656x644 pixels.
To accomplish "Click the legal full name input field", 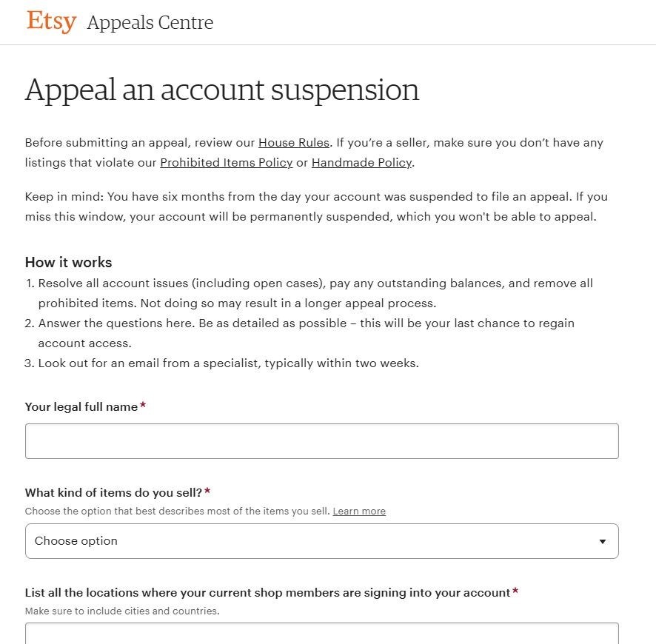I will pyautogui.click(x=322, y=440).
